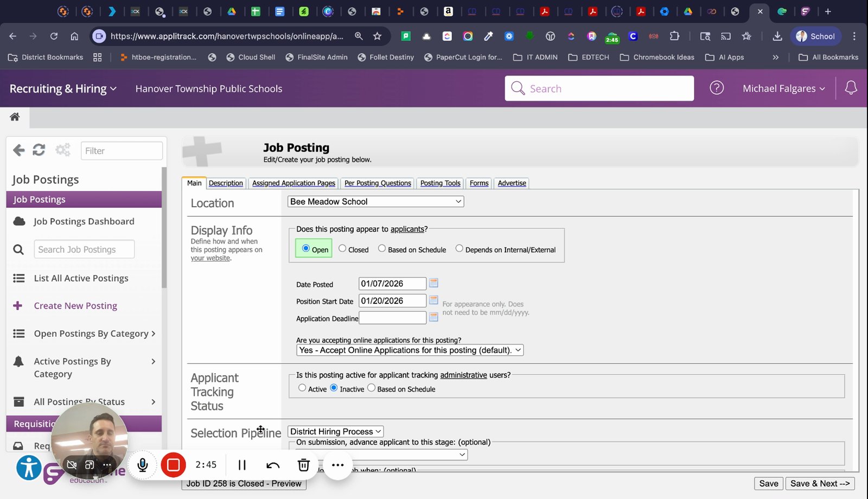Open the Application Deadline calendar picker
Viewport: 868px width, 499px height.
pos(433,317)
